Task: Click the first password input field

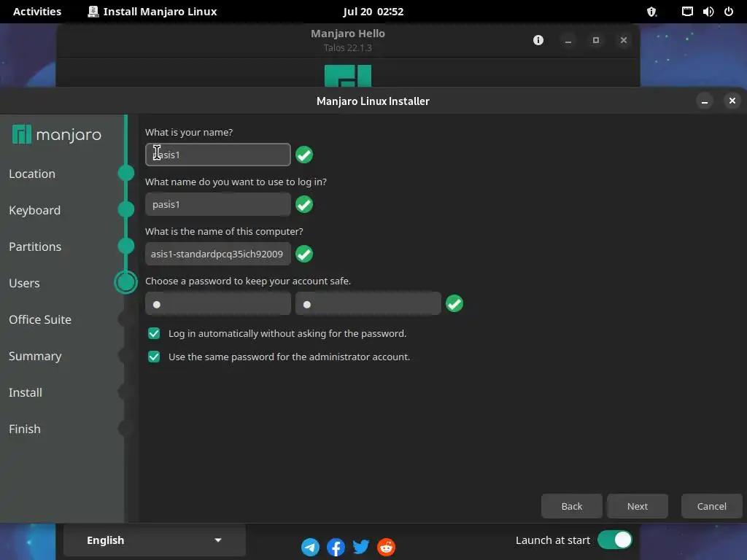Action: pyautogui.click(x=217, y=303)
